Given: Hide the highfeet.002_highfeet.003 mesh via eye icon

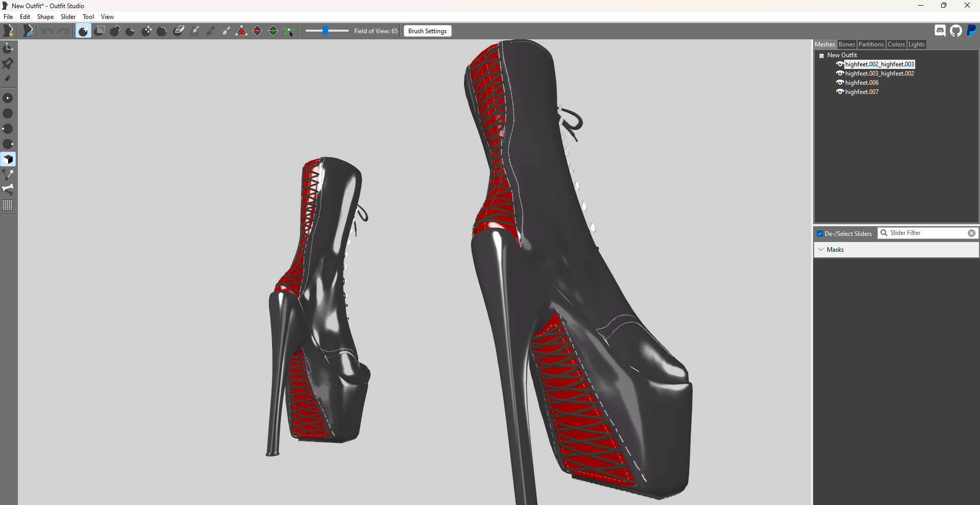Looking at the screenshot, I should [840, 64].
